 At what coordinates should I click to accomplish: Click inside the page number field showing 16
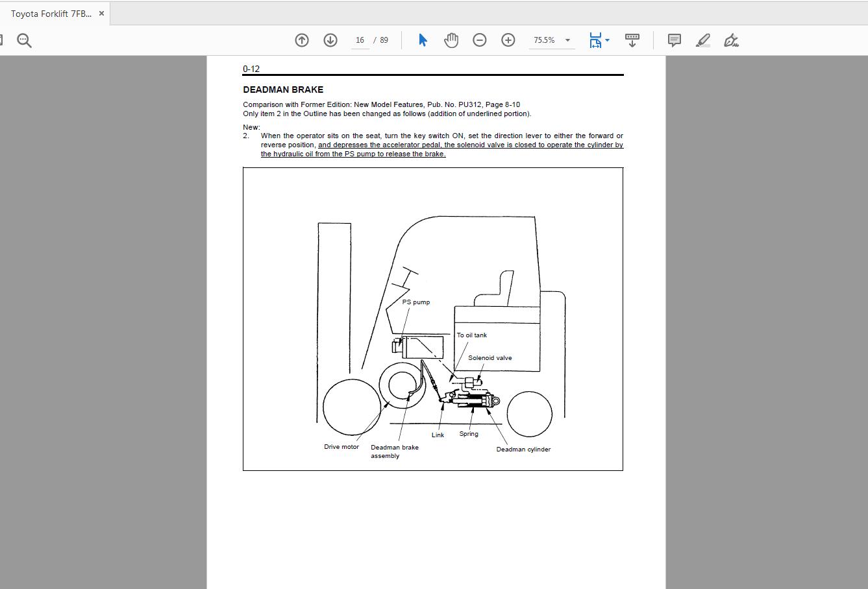[359, 40]
